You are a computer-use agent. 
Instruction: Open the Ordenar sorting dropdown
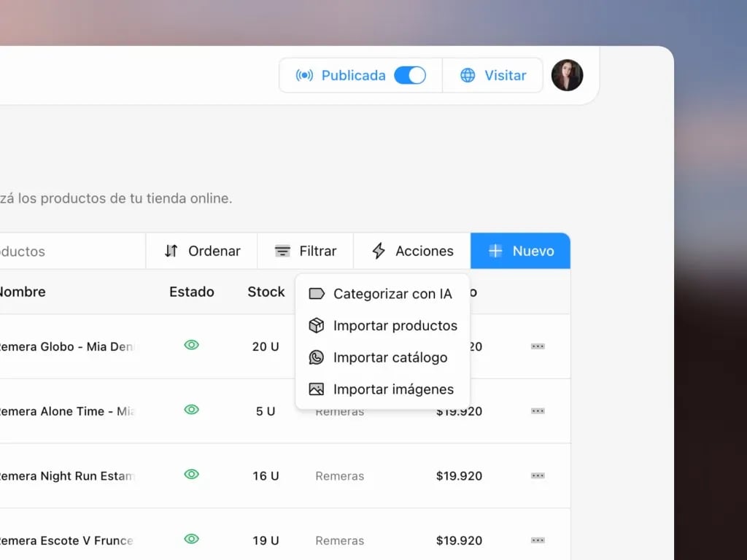click(x=201, y=251)
